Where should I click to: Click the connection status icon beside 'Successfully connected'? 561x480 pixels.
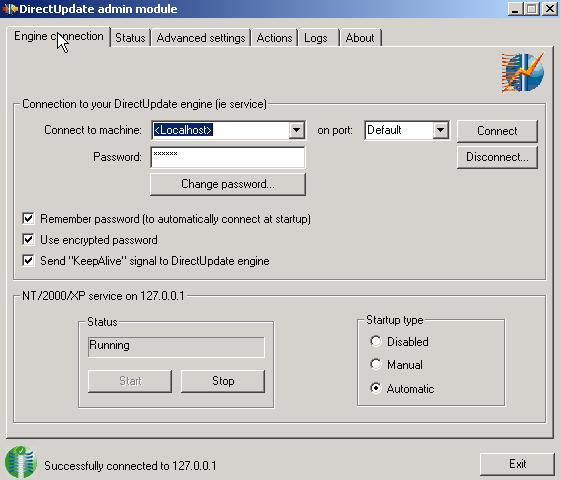21,462
